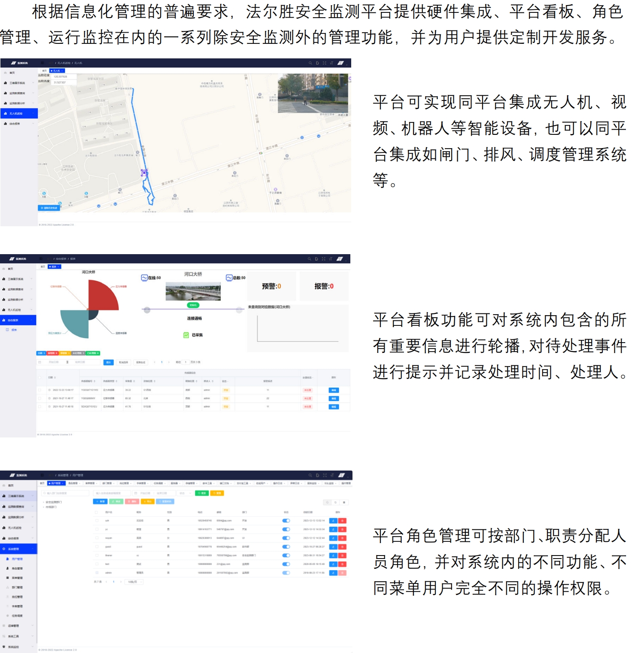Viewport: 644px width, 653px height.
Task: Expand the 安全监测部门 department tree node
Action: [x=43, y=502]
